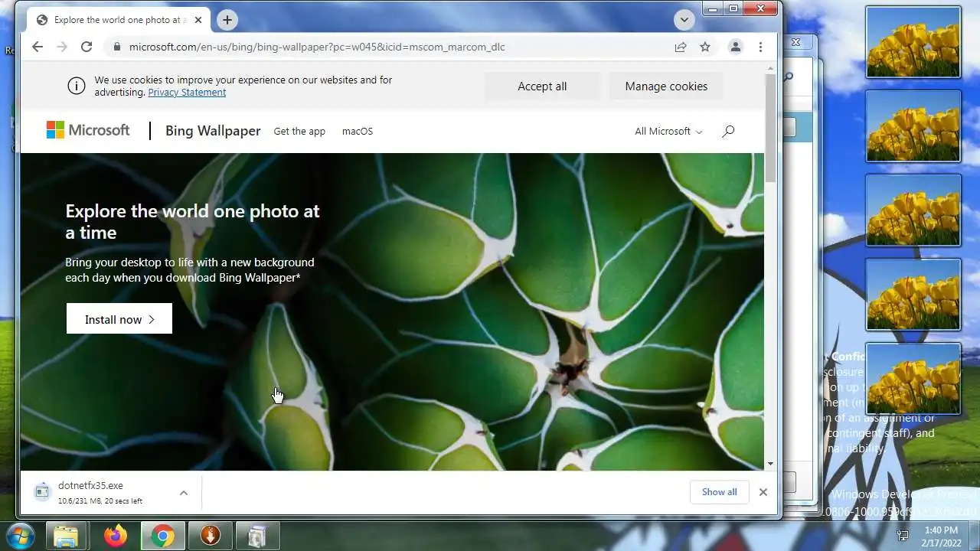Open the share page icon
980x551 pixels.
coord(681,47)
